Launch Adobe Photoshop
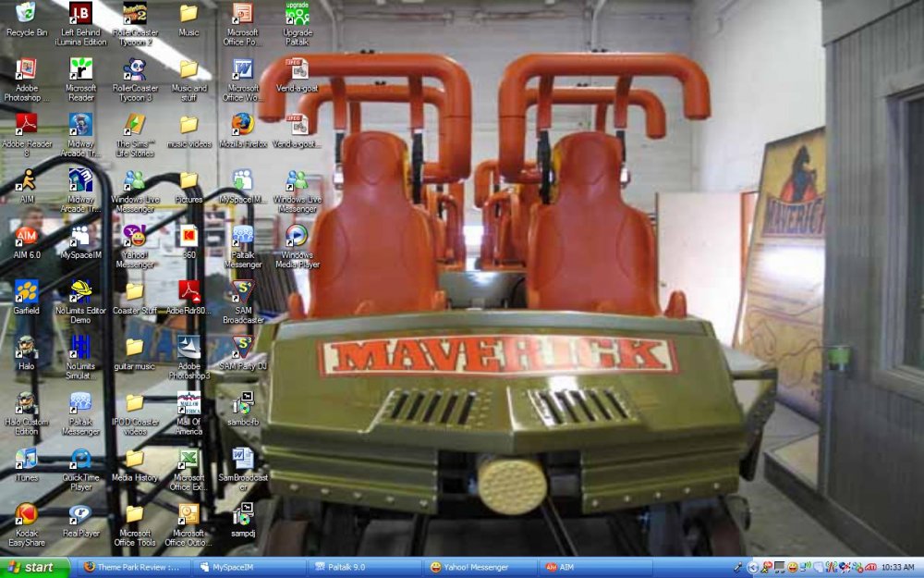The image size is (924, 578). (26, 74)
